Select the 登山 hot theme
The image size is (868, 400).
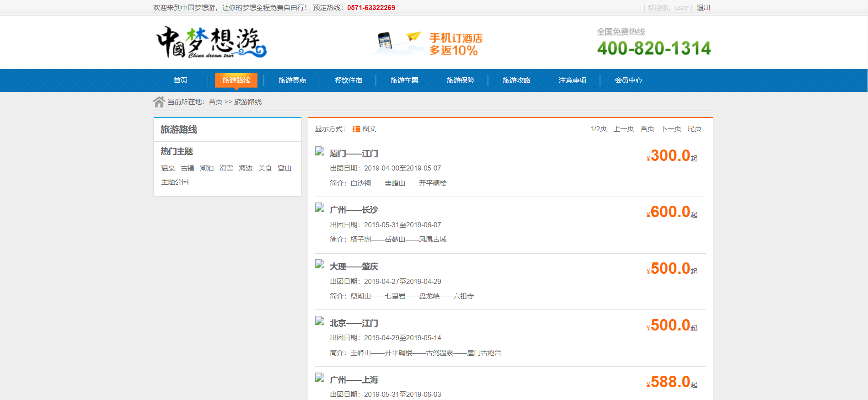tap(284, 168)
